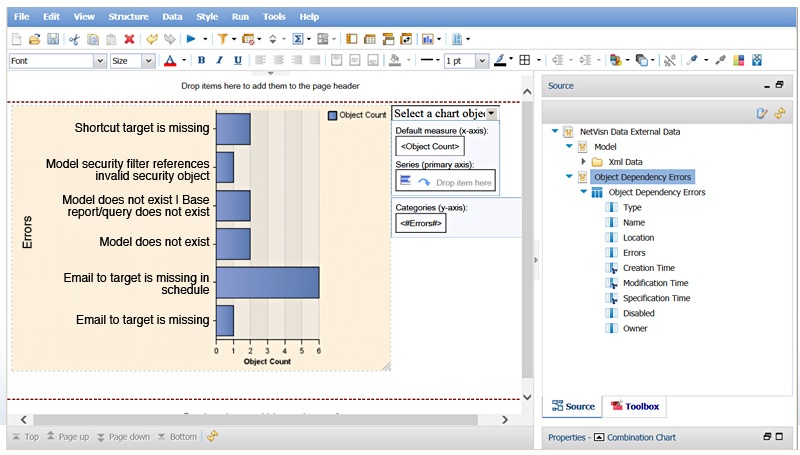Open a report with the folder icon
The width and height of the screenshot is (800, 455).
(34, 39)
